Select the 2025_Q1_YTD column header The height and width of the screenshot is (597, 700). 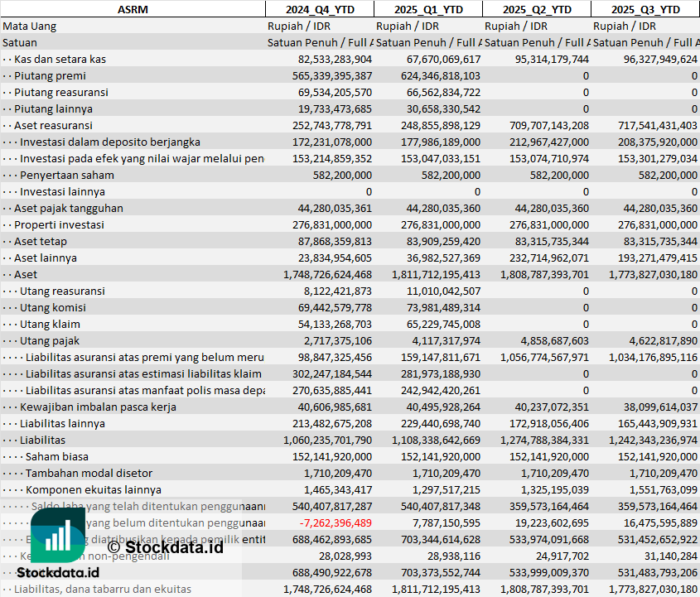(x=427, y=9)
